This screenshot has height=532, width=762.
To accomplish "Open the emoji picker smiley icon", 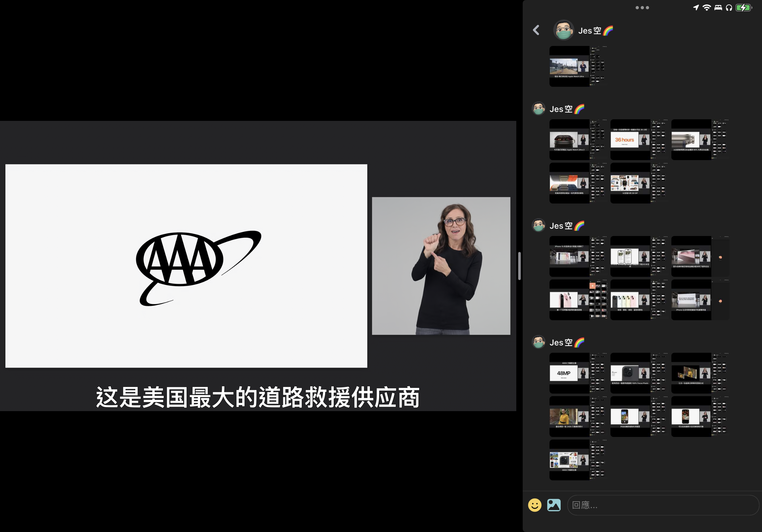I will (x=535, y=505).
